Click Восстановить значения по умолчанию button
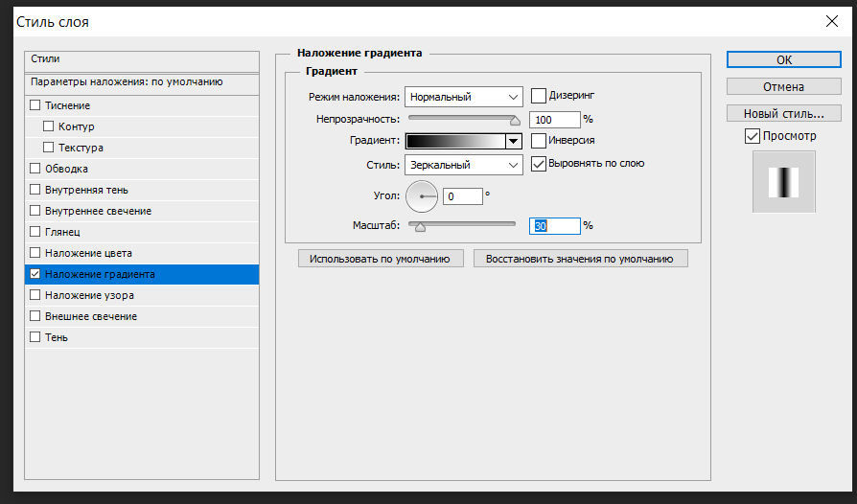 point(581,259)
